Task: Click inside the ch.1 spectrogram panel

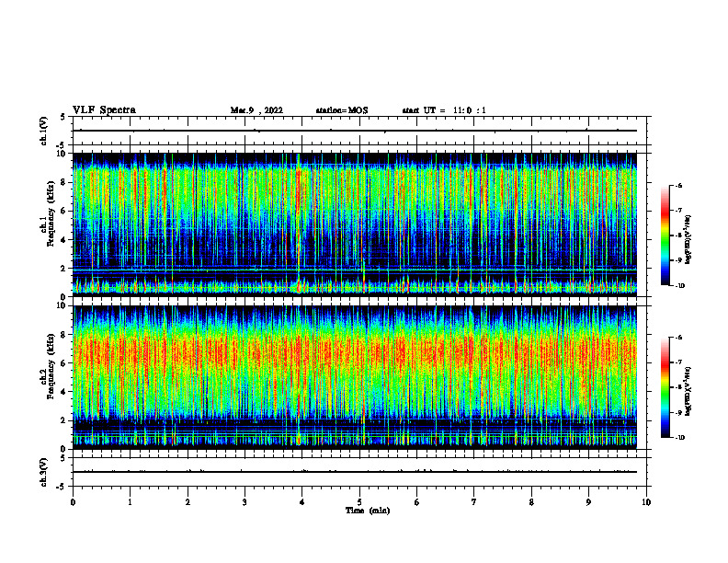Action: click(x=355, y=224)
